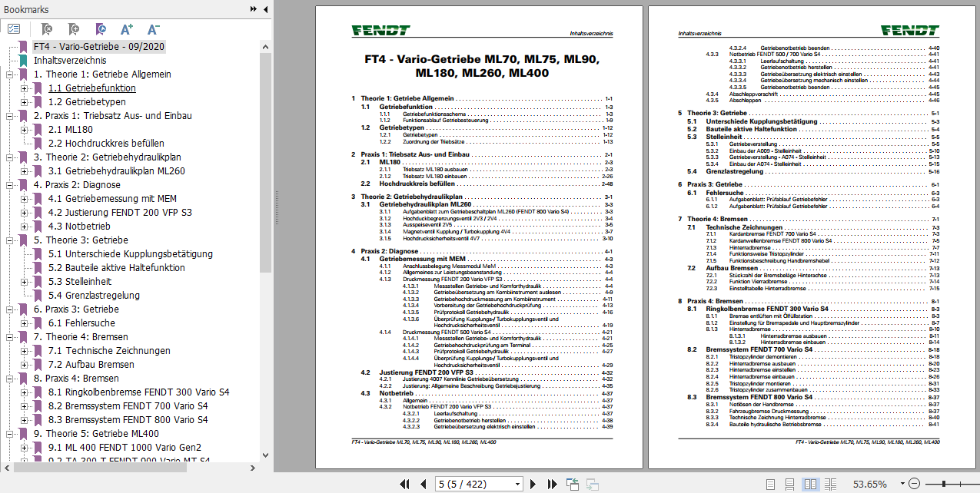Expand the 4.1 Getriebemessung mit MEM node
The width and height of the screenshot is (980, 493).
coord(24,199)
